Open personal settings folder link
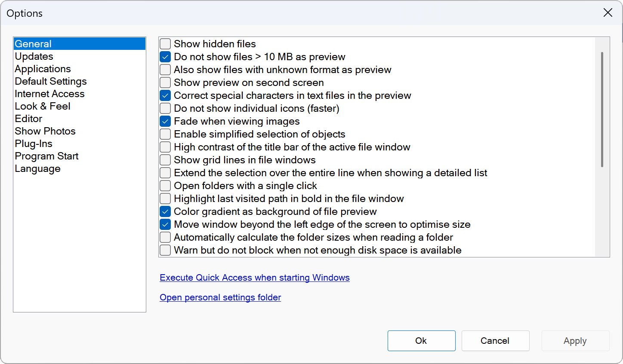 (220, 297)
